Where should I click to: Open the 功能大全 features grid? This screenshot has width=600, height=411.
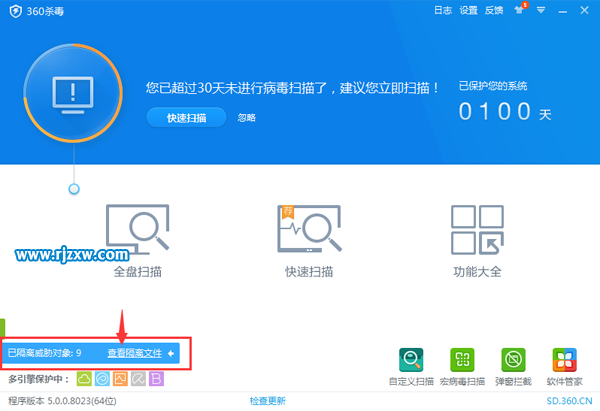click(477, 241)
